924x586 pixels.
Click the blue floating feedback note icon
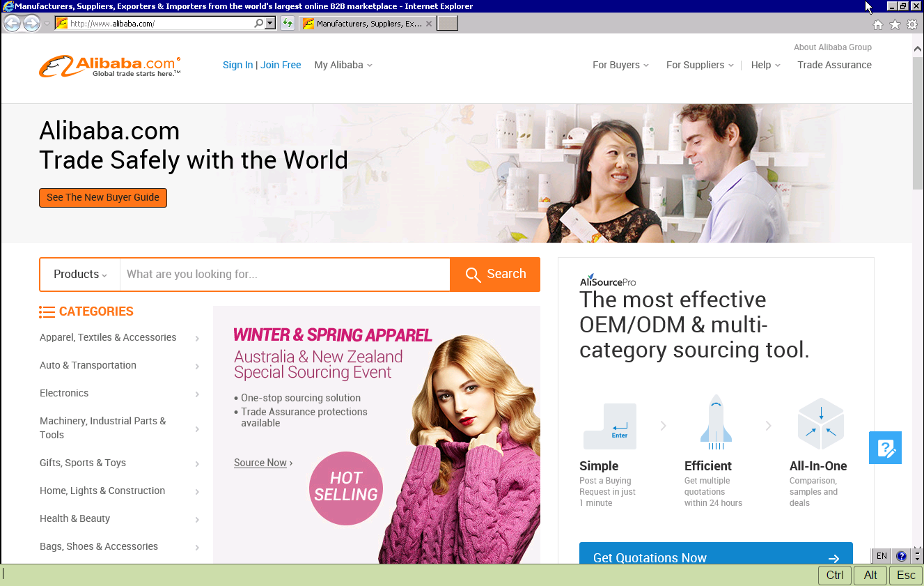(885, 448)
